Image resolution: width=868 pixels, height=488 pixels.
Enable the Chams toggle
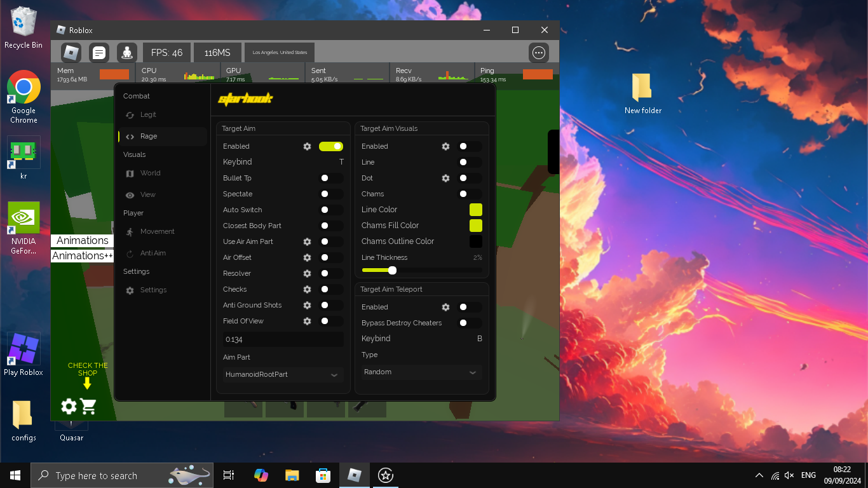coord(470,194)
